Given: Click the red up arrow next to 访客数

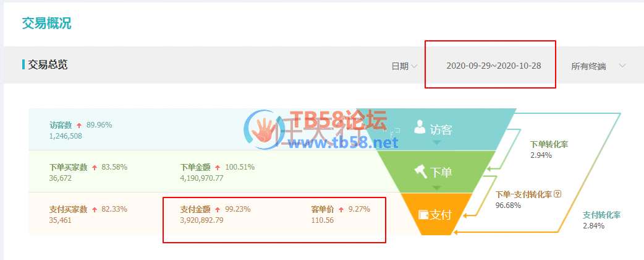Looking at the screenshot, I should pyautogui.click(x=79, y=125).
